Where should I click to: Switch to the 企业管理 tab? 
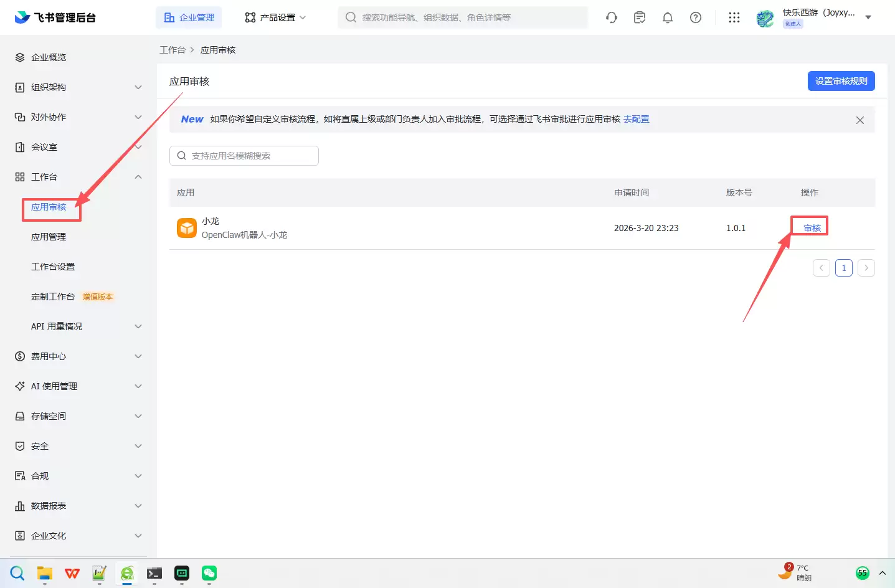[189, 17]
